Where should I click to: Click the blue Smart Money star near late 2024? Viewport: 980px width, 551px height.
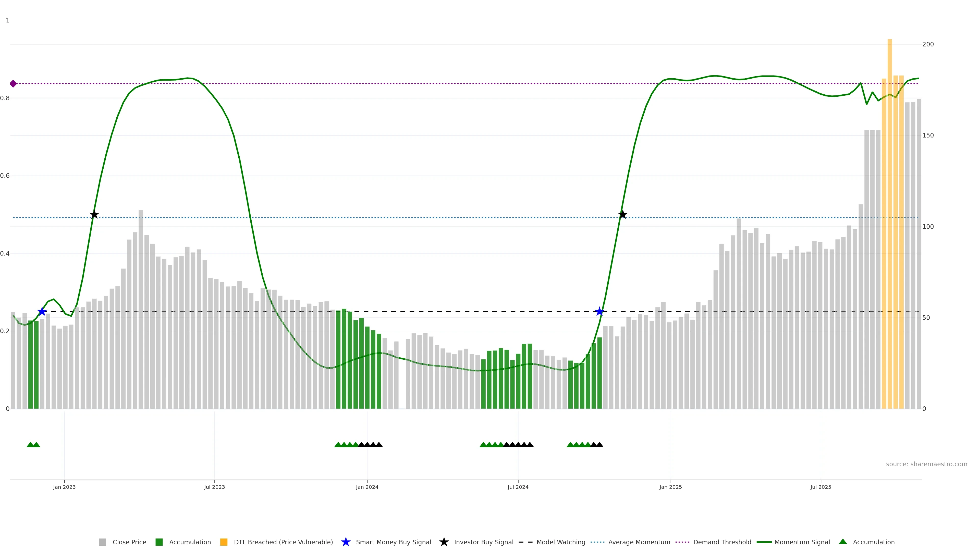(599, 312)
